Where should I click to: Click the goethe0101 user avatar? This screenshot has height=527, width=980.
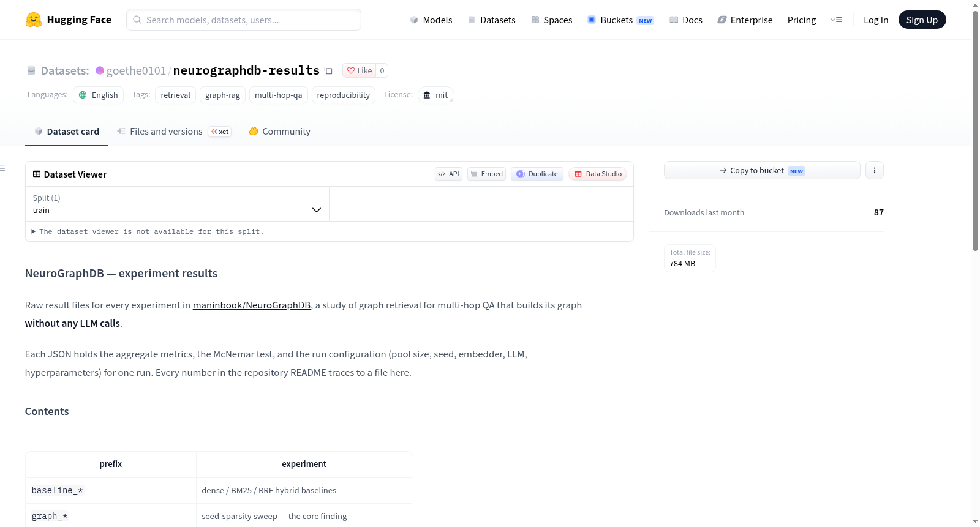click(x=100, y=70)
